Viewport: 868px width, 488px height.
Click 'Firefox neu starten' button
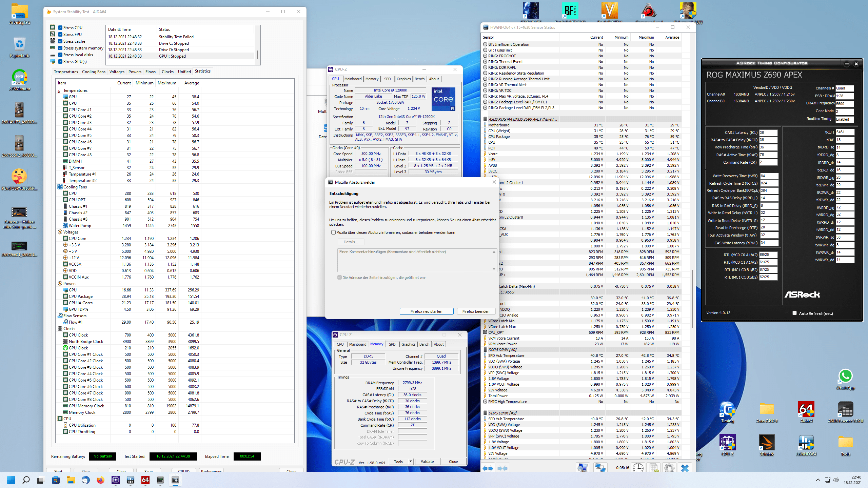pos(426,311)
